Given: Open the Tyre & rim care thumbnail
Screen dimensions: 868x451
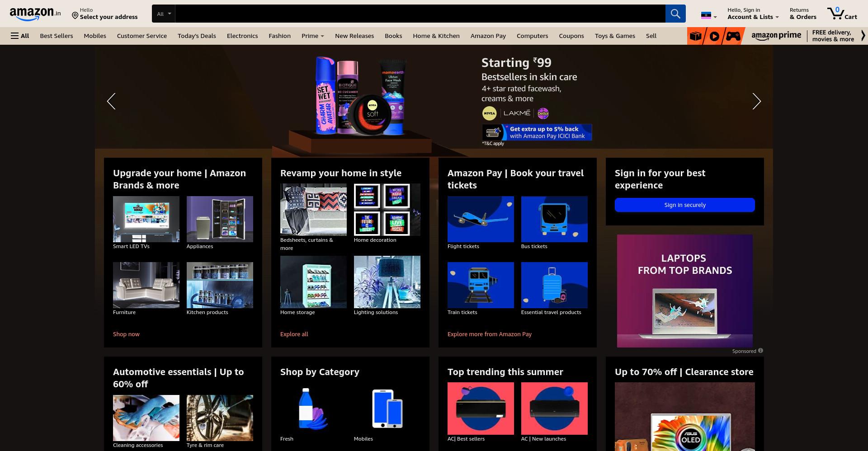Looking at the screenshot, I should 220,418.
